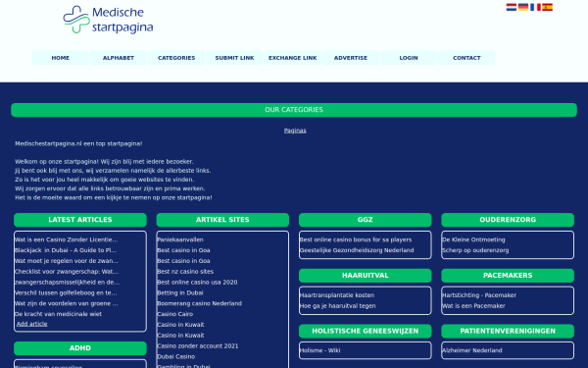The image size is (588, 368).
Task: Open 'Scherp op ouderenzorg' link
Action: [x=475, y=250]
